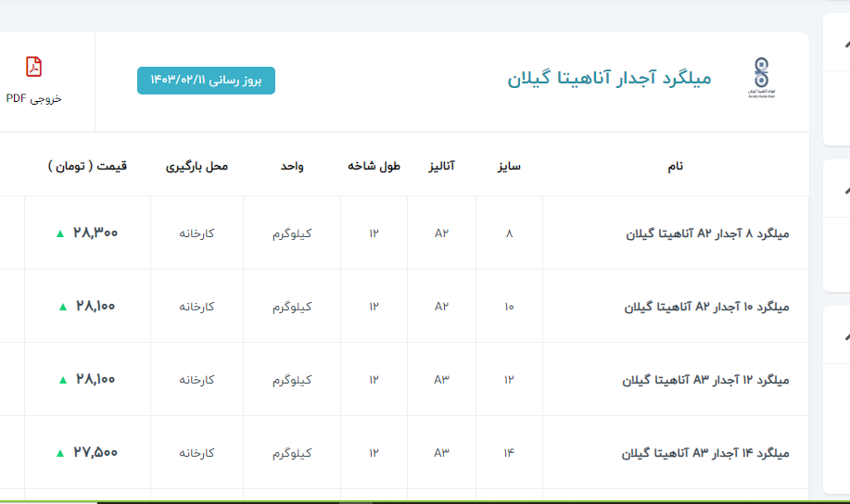Click the Anahita Gilan steel company logo
850x504 pixels.
tap(761, 78)
